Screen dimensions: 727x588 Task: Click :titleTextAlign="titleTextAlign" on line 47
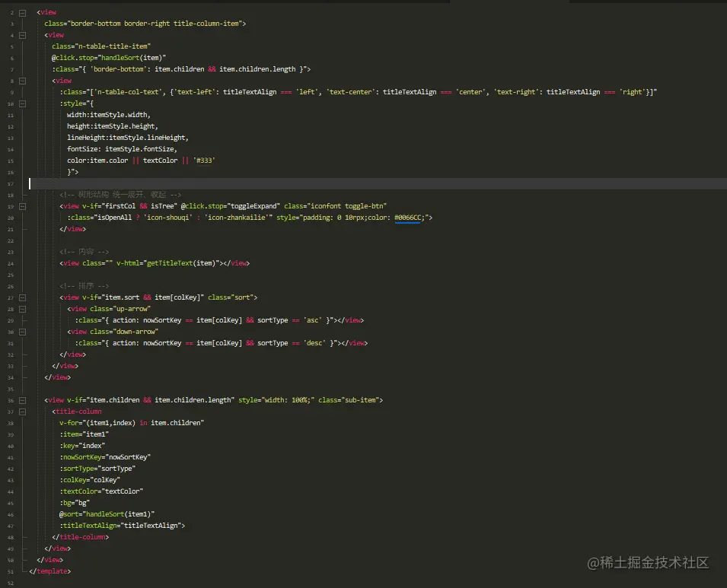click(122, 526)
